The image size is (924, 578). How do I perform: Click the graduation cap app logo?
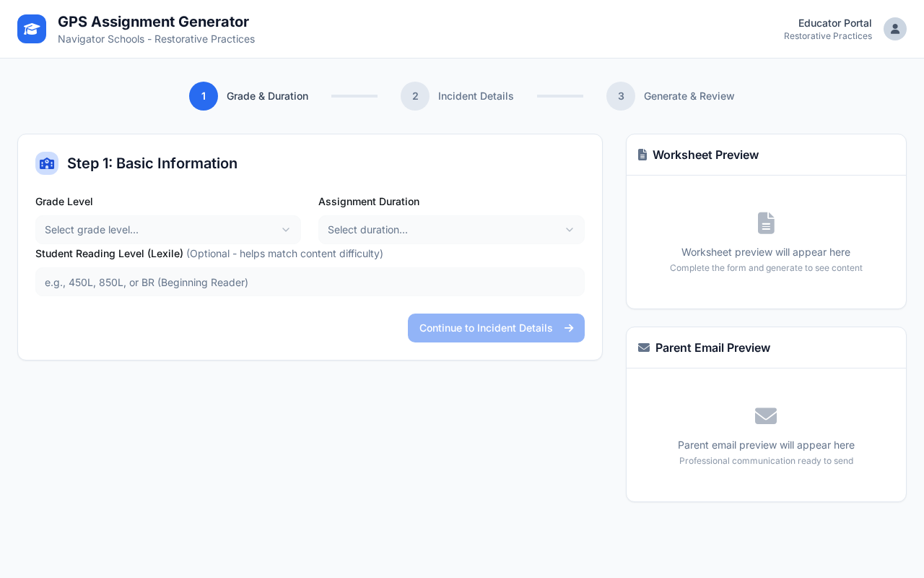pyautogui.click(x=32, y=29)
